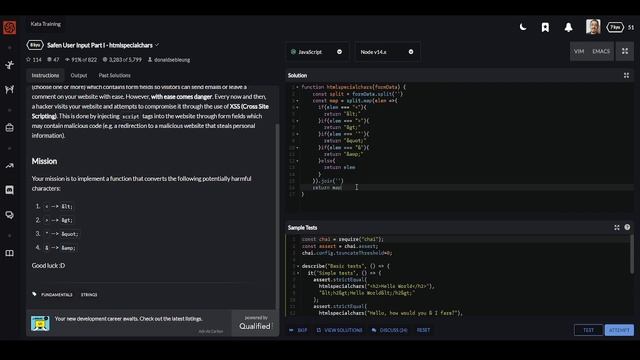Screen dimensions: 640x360
Task: Switch to the Instructions tab
Action: pyautogui.click(x=45, y=76)
